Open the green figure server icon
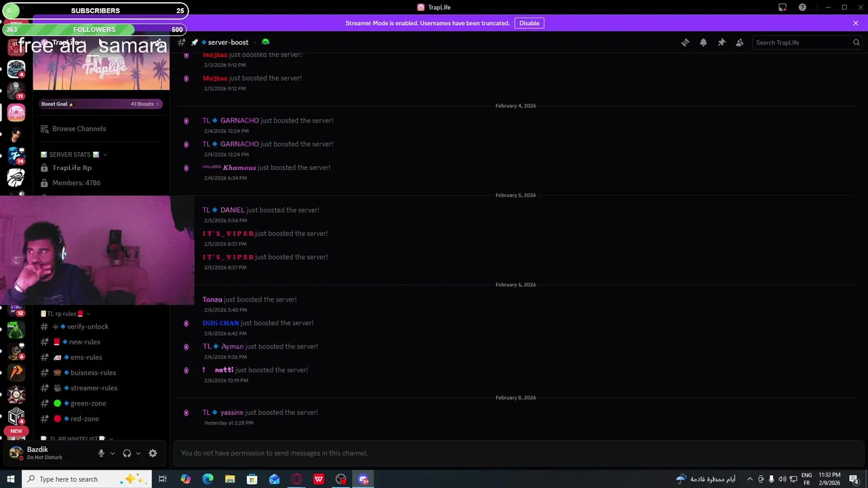This screenshot has width=868, height=488. click(x=16, y=330)
